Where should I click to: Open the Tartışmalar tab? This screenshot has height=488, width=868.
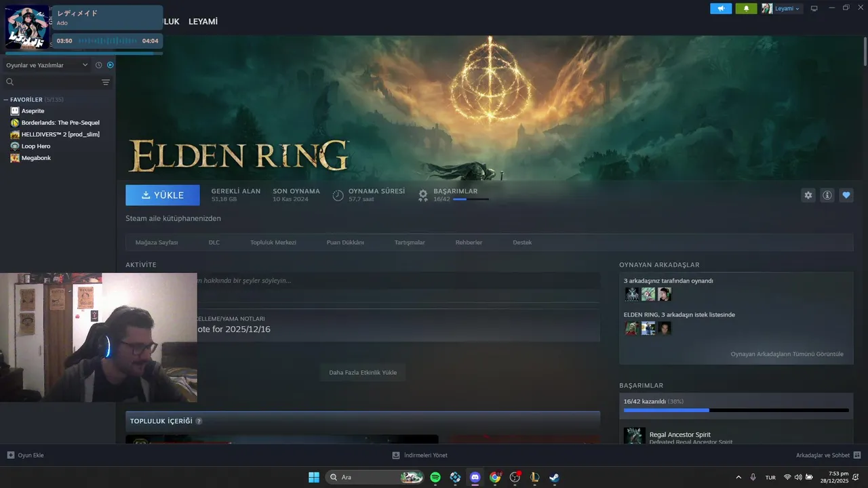pos(410,243)
